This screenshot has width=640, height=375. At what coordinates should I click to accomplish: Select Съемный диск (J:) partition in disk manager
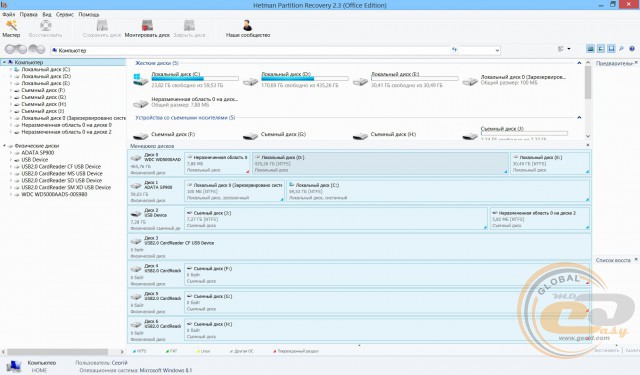pos(336,219)
